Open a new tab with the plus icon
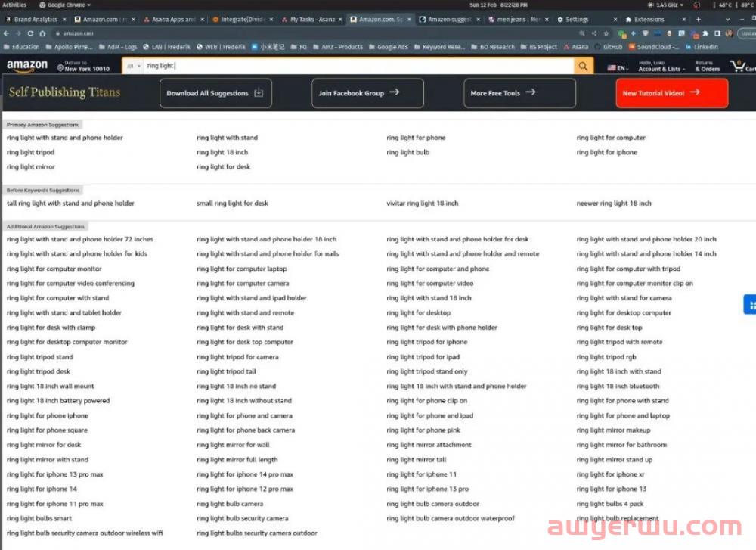Viewport: 756px width, 550px height. tap(698, 20)
